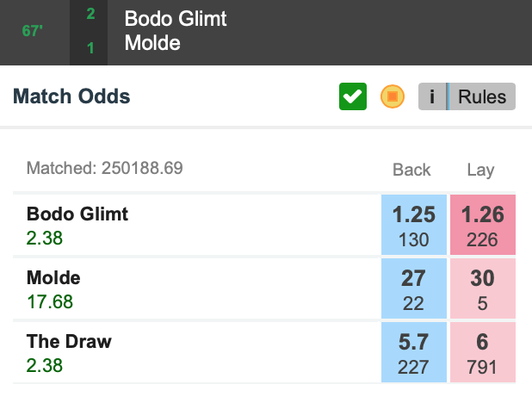Click the 67' match time indicator
Viewport: 532px width, 403px height.
point(32,31)
